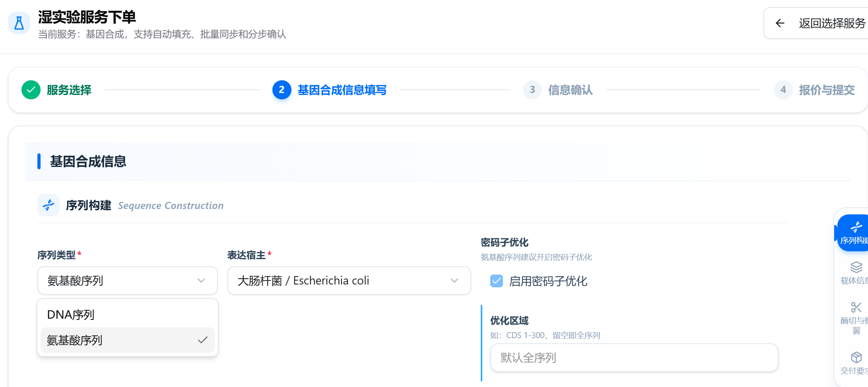Click the green checkmark step icon for 服务选择
The width and height of the screenshot is (868, 387).
tap(31, 90)
